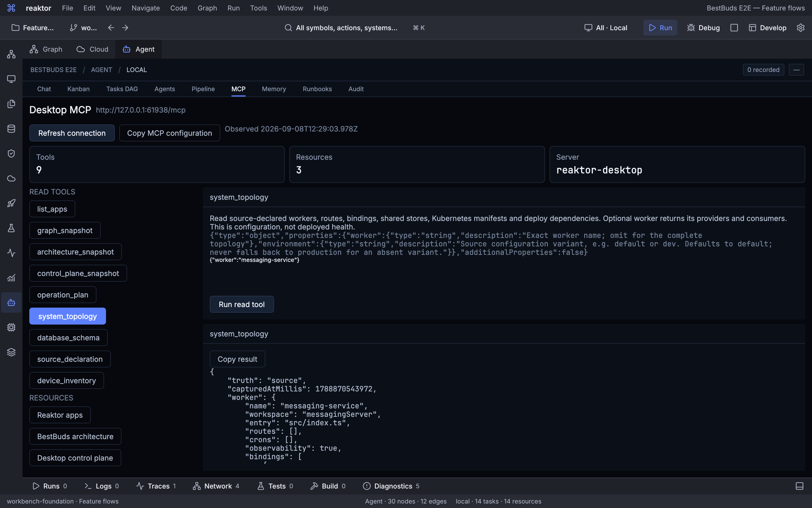Select the agent robot icon in sidebar
Image resolution: width=812 pixels, height=508 pixels.
click(x=11, y=303)
